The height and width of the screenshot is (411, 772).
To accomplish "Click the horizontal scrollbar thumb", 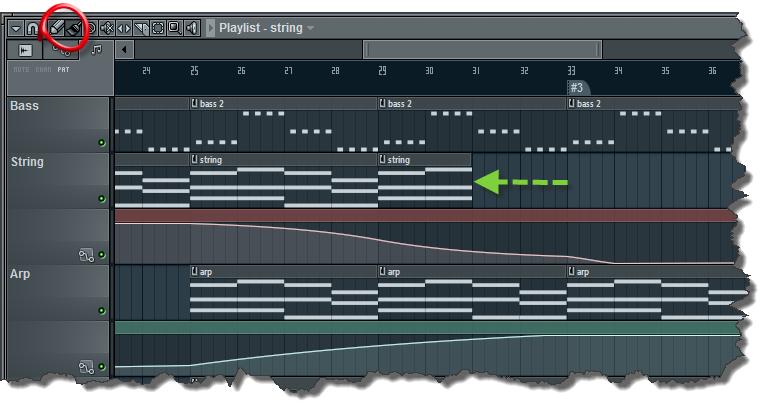I will [x=482, y=50].
